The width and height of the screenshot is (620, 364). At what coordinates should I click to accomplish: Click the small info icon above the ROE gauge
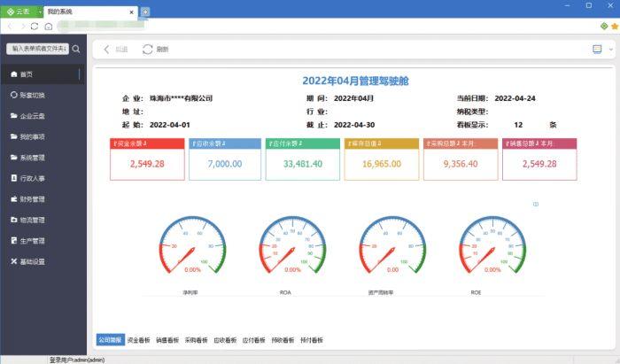pyautogui.click(x=536, y=204)
